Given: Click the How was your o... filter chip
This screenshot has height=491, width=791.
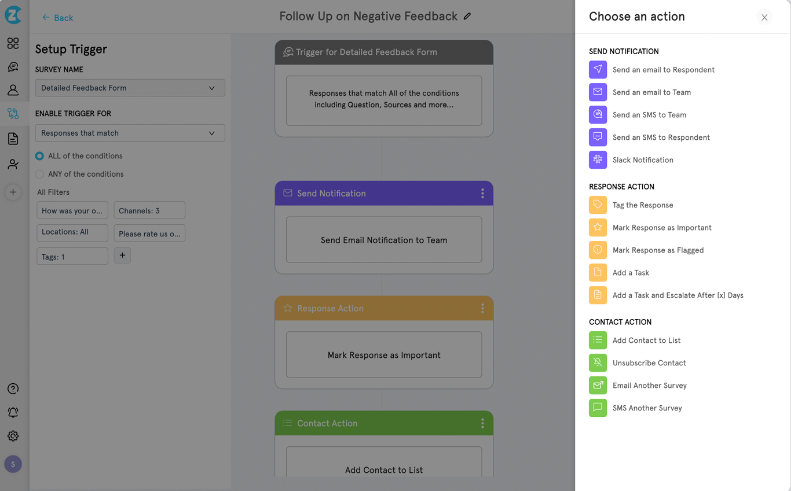Looking at the screenshot, I should pos(72,210).
